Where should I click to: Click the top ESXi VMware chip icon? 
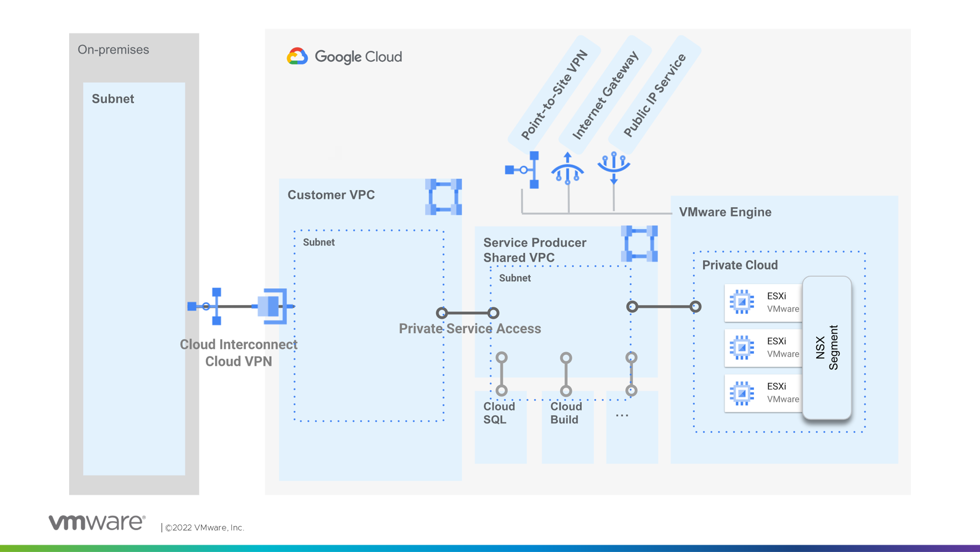[741, 302]
